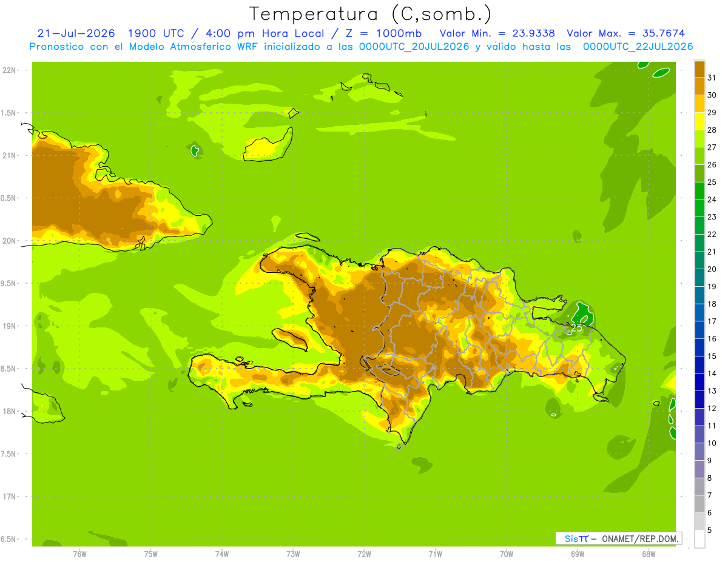The image size is (728, 562).
Task: Click the 73W longitude axis label
Action: pos(293,554)
